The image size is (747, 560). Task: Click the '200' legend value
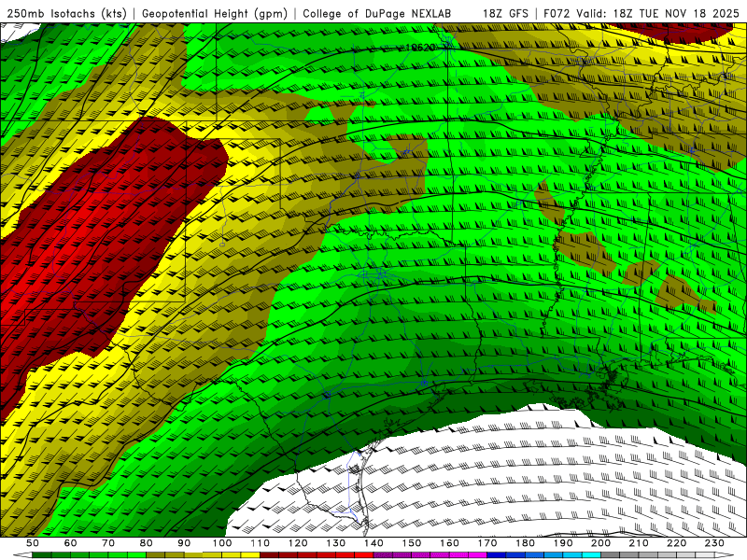[600, 543]
